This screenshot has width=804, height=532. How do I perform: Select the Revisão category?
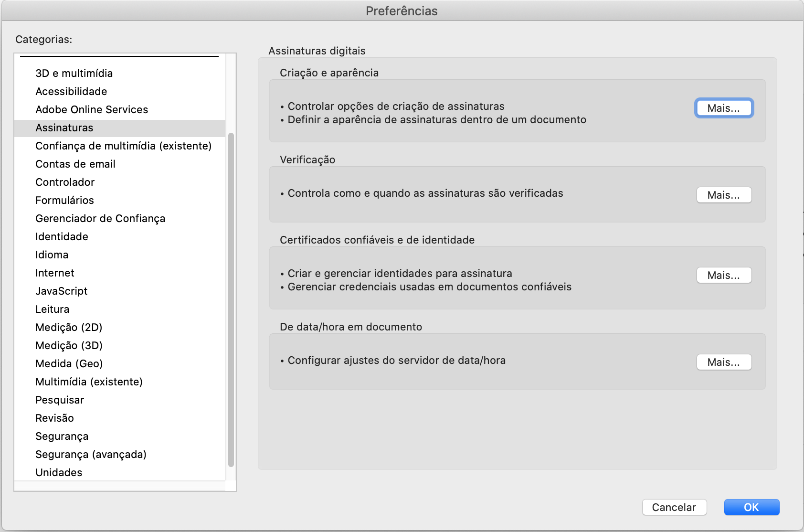120,418
